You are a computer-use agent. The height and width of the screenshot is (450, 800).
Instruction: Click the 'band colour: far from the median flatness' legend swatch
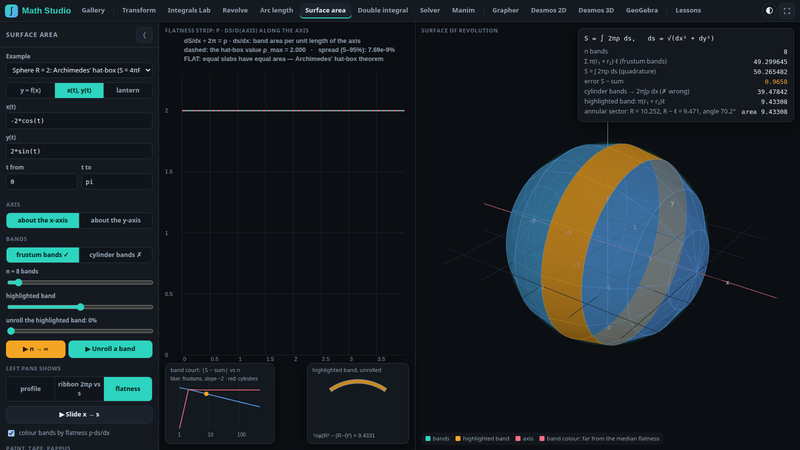(542, 439)
